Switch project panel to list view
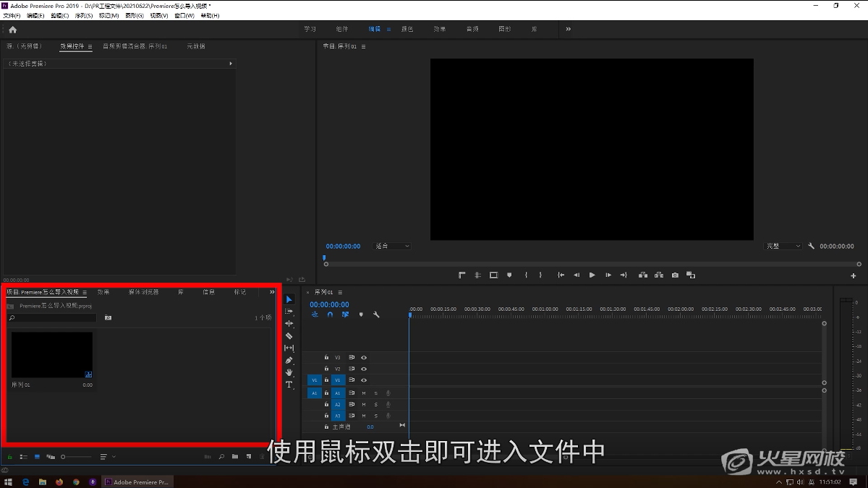The height and width of the screenshot is (488, 868). (x=24, y=457)
